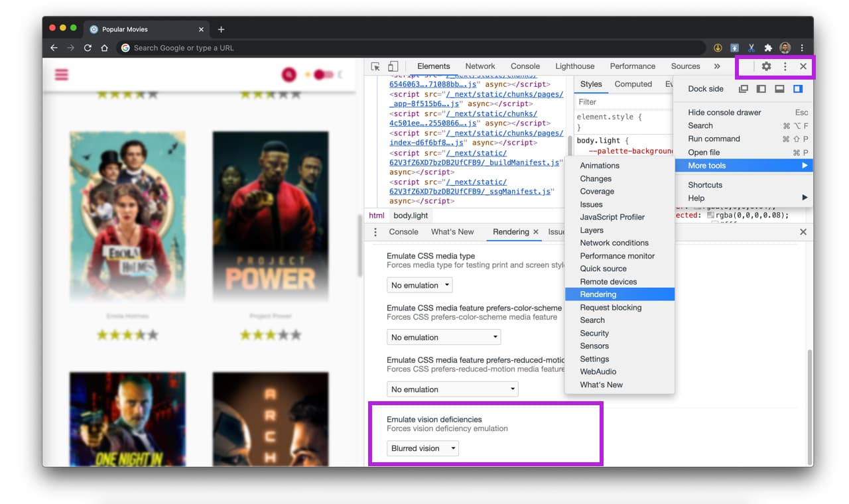Open the vision deficiencies dropdown
The image size is (849, 504).
423,448
